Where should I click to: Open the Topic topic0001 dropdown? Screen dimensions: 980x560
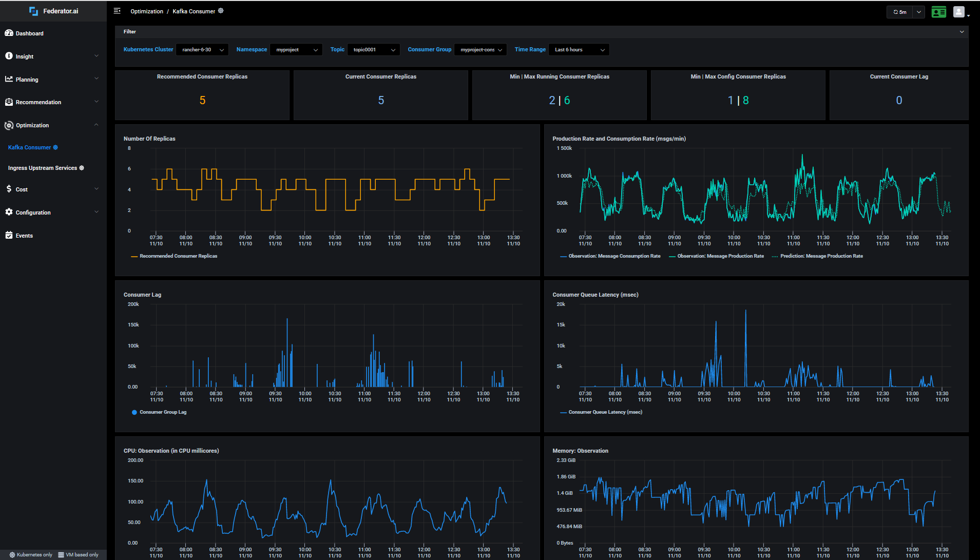[374, 50]
